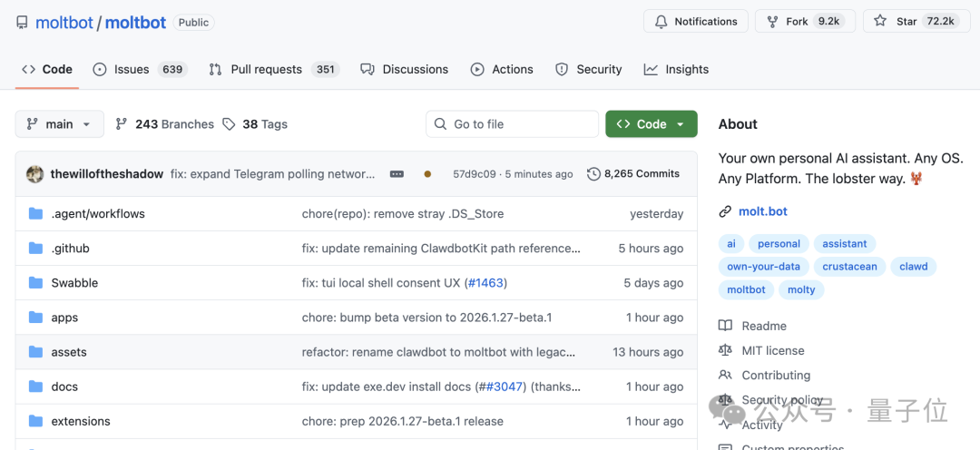Select the 'ai' topic tag
980x450 pixels.
731,244
